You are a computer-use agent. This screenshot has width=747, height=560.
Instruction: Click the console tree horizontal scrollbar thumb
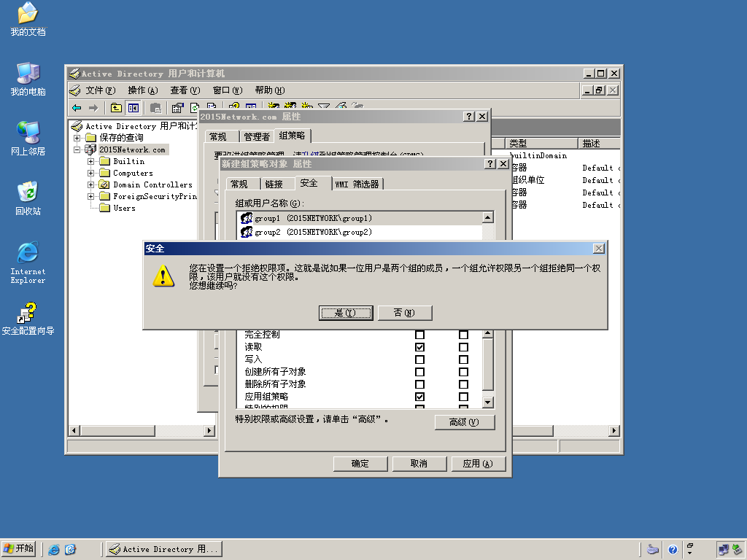[117, 431]
